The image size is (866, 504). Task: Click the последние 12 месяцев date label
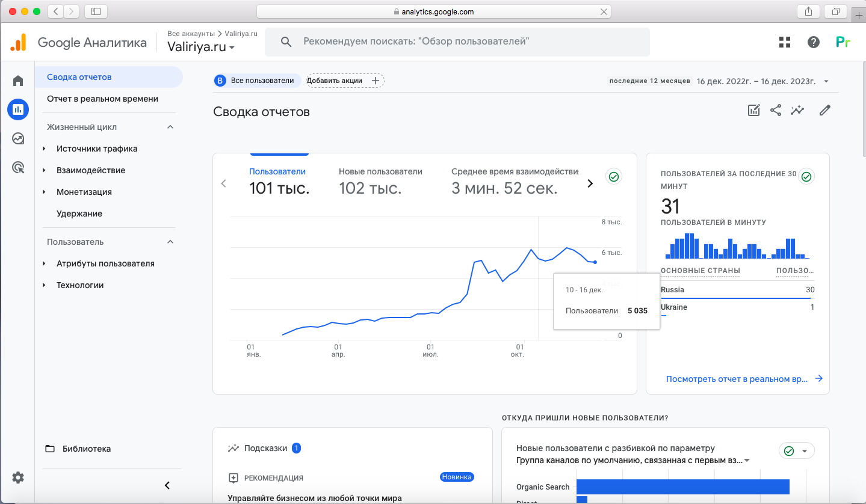click(649, 81)
